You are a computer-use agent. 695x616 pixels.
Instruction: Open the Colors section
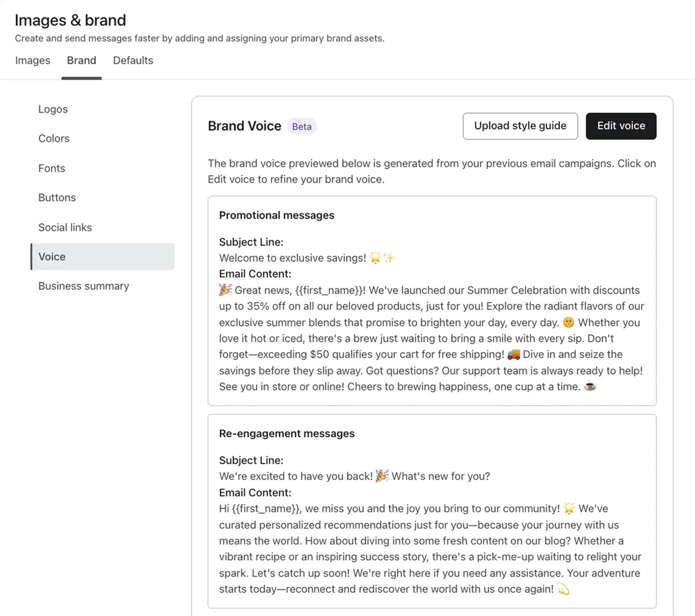coord(54,138)
